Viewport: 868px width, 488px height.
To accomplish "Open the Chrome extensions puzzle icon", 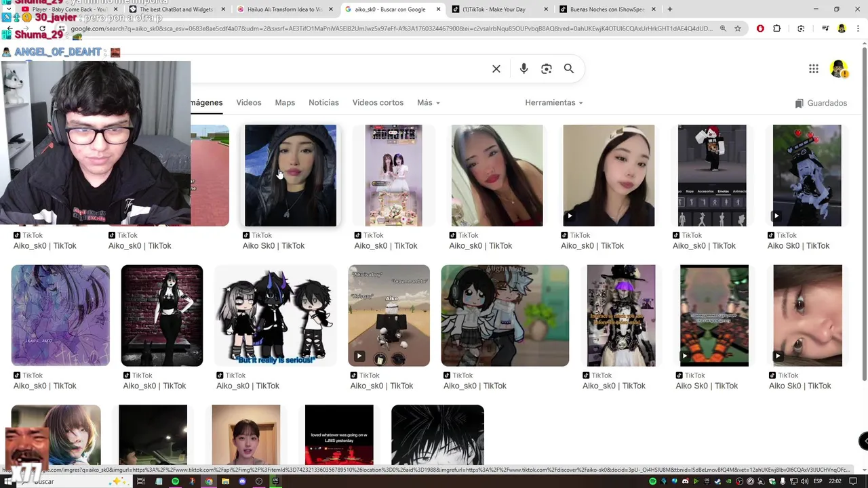I will (777, 28).
